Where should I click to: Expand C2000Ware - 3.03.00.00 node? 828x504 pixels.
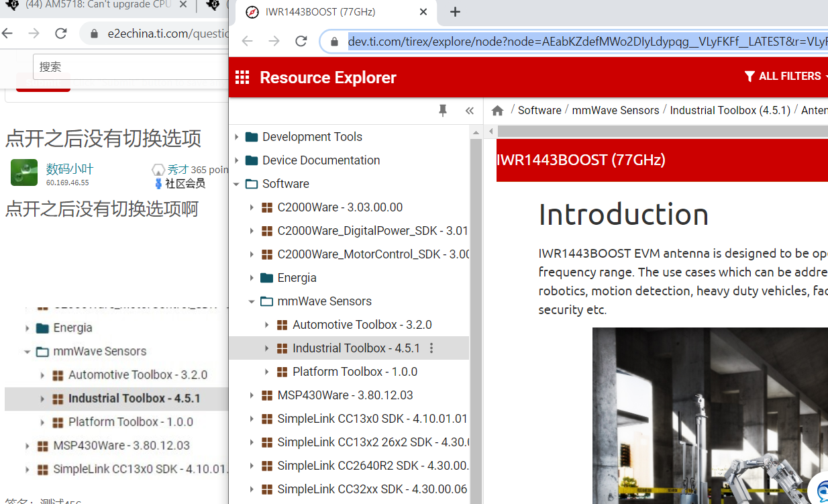pos(252,207)
